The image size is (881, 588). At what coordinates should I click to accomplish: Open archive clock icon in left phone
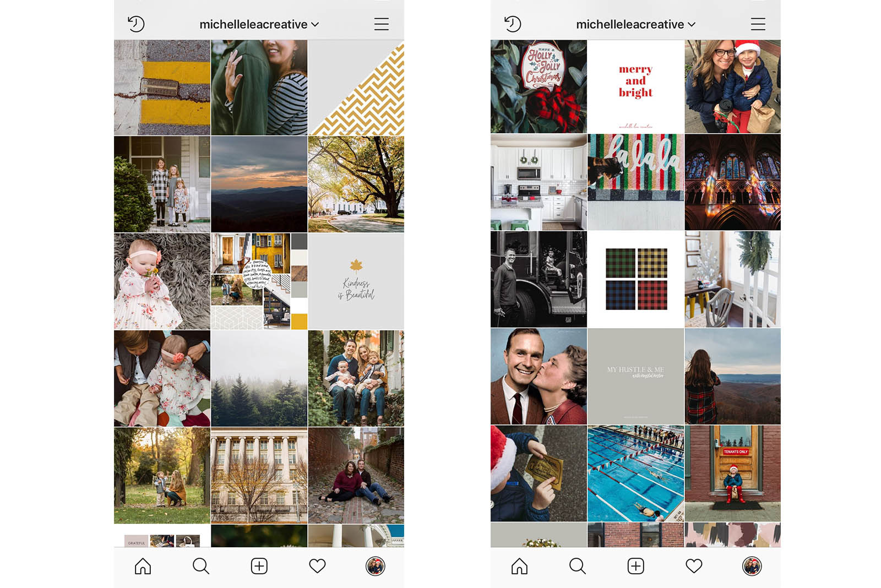[x=136, y=24]
